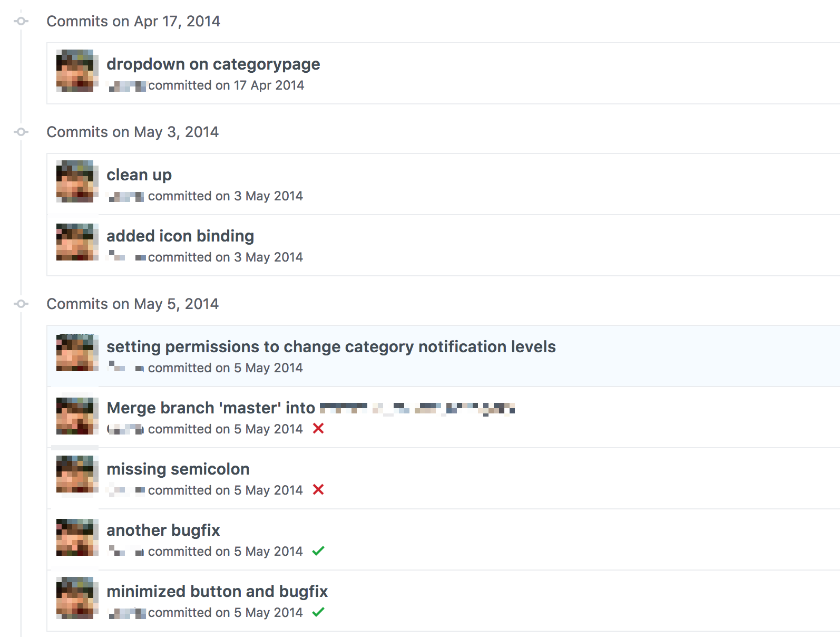The height and width of the screenshot is (637, 840).
Task: Open the 'dropdown on categorypage' commit
Action: [213, 64]
